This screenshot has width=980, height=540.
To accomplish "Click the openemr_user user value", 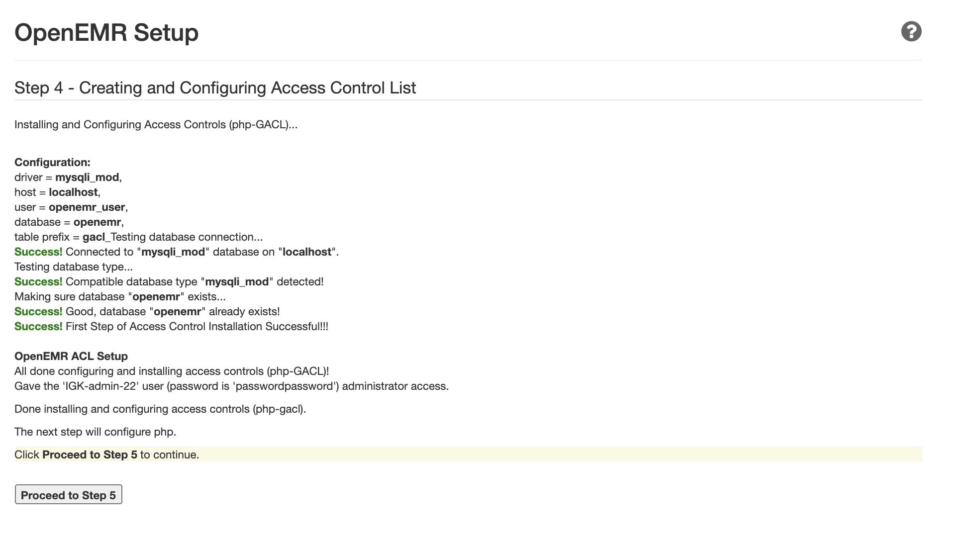I will 87,207.
